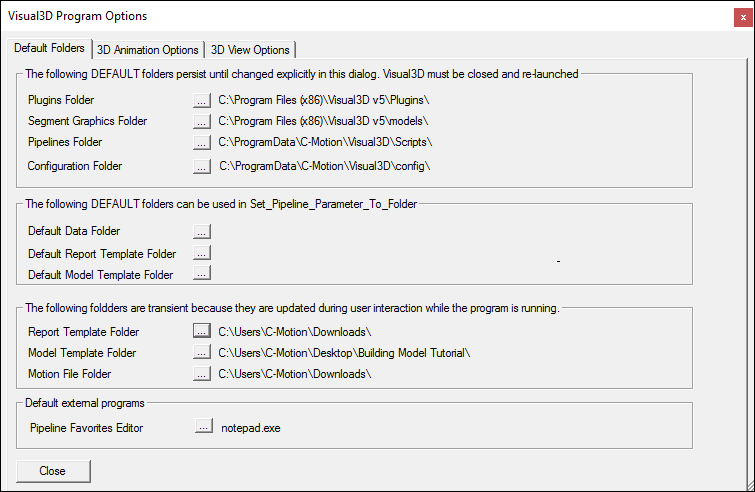The image size is (755, 492).
Task: Click the notepad.exe editor path
Action: pyautogui.click(x=251, y=428)
